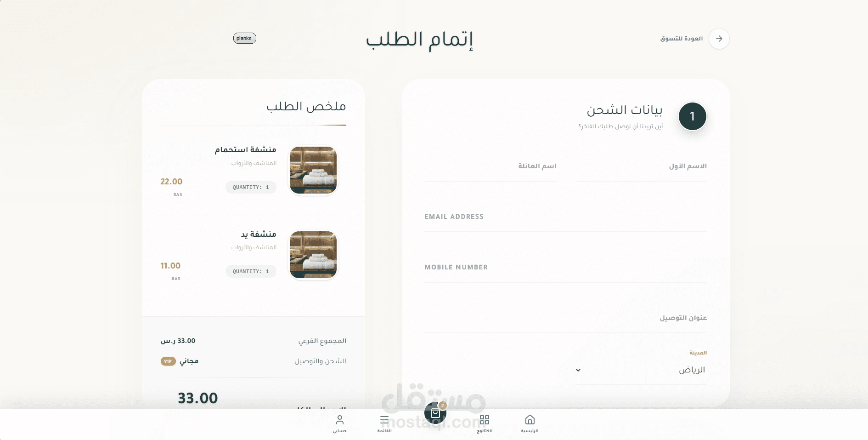Screen dimensions: 868x440
Task: Click the quantity pill for منشفة يد
Action: tap(251, 271)
